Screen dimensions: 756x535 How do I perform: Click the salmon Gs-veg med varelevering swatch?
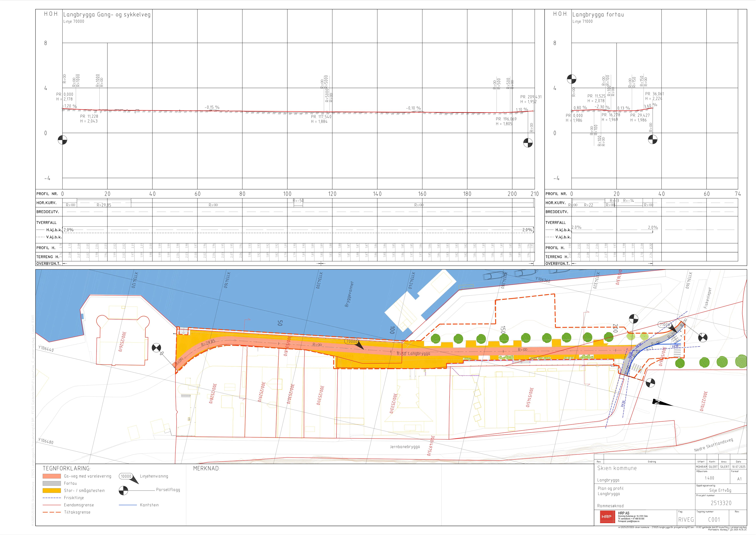tap(52, 476)
